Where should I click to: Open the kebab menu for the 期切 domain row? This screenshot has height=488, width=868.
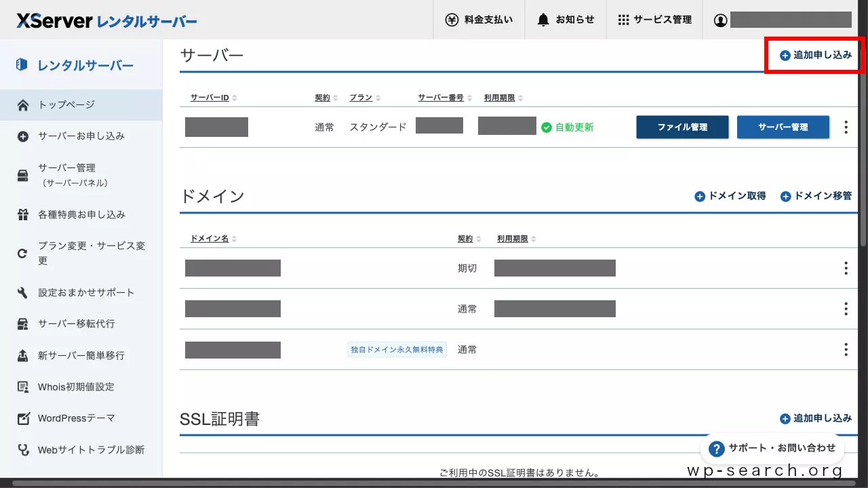tap(846, 268)
